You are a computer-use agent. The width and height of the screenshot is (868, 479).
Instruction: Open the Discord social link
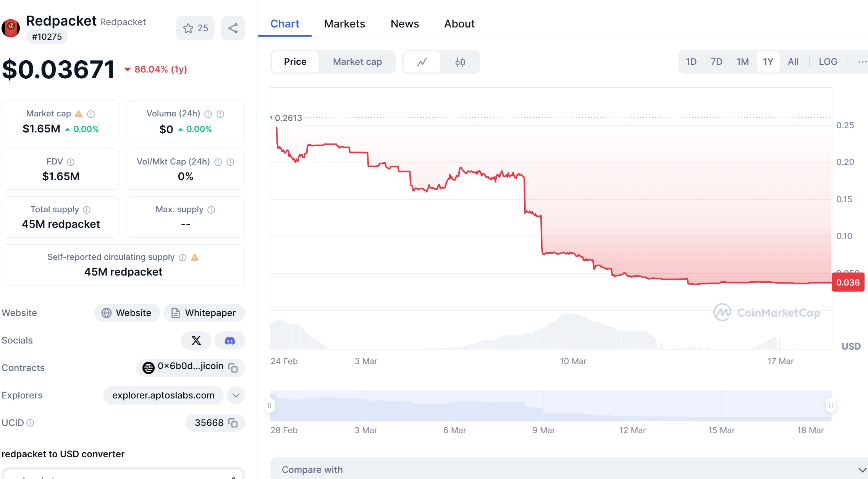[x=230, y=340]
